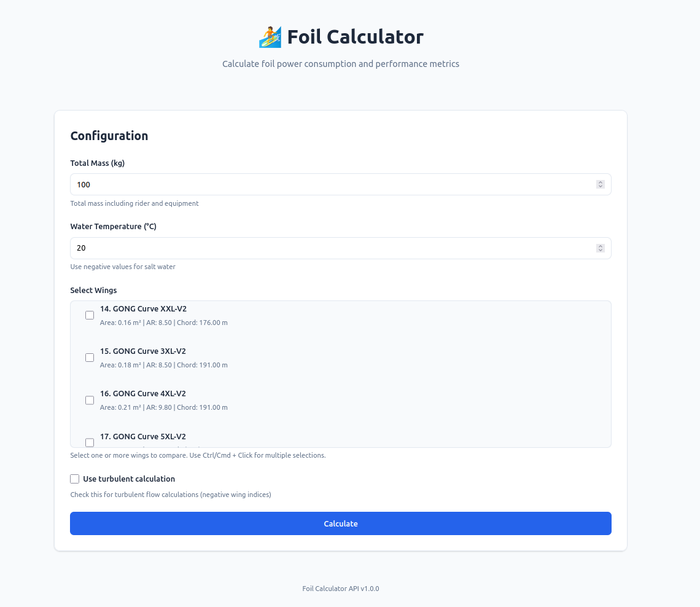This screenshot has width=700, height=607.
Task: Click the Configuration section heading
Action: [x=109, y=136]
